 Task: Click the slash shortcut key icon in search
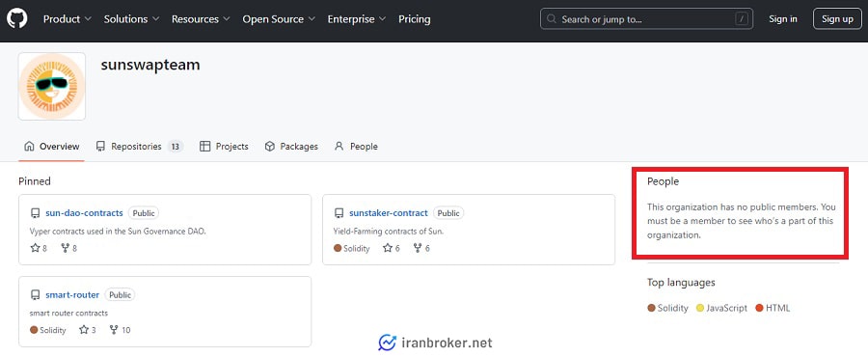(x=742, y=19)
